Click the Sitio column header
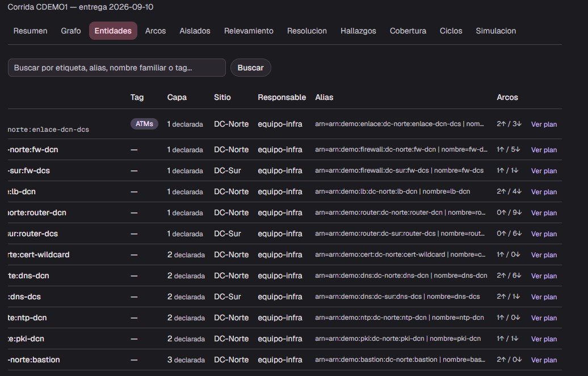The width and height of the screenshot is (588, 376). 222,97
